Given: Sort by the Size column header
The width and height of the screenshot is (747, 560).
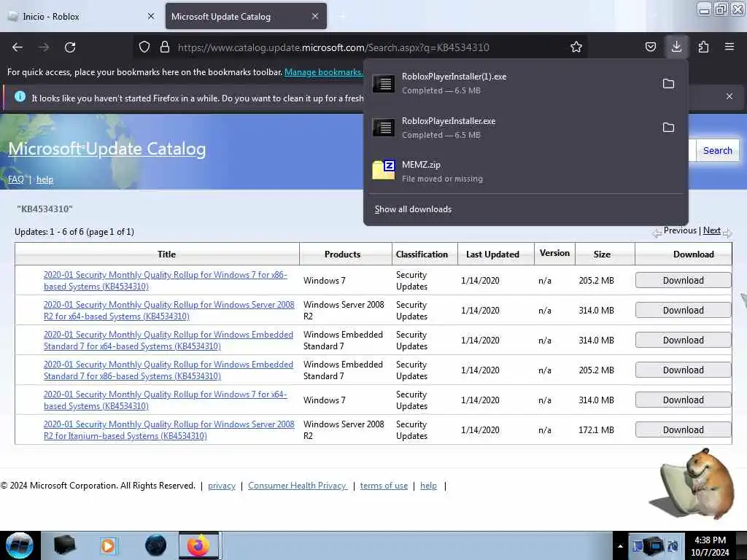Looking at the screenshot, I should (602, 254).
